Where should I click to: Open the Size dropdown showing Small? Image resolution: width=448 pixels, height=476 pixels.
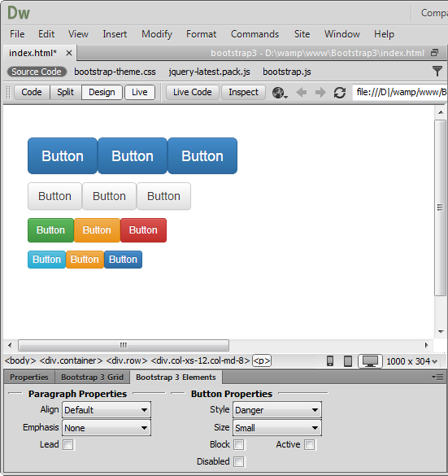point(277,428)
